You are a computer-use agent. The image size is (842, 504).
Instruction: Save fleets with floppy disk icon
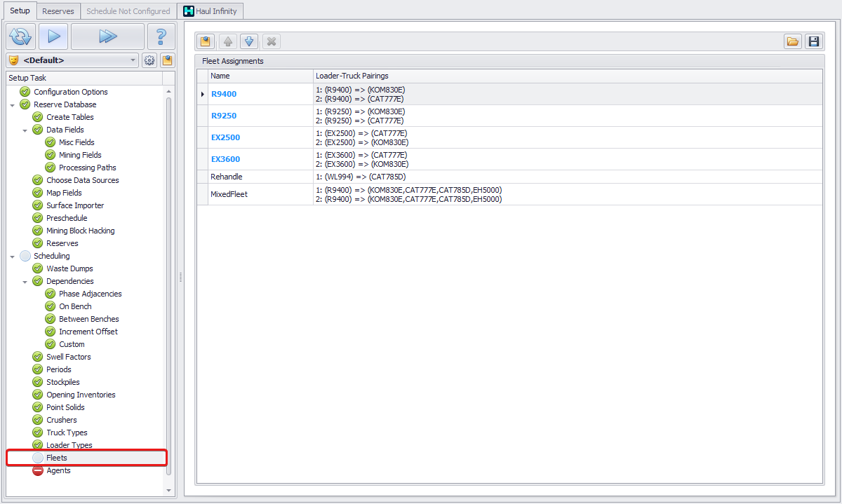814,41
